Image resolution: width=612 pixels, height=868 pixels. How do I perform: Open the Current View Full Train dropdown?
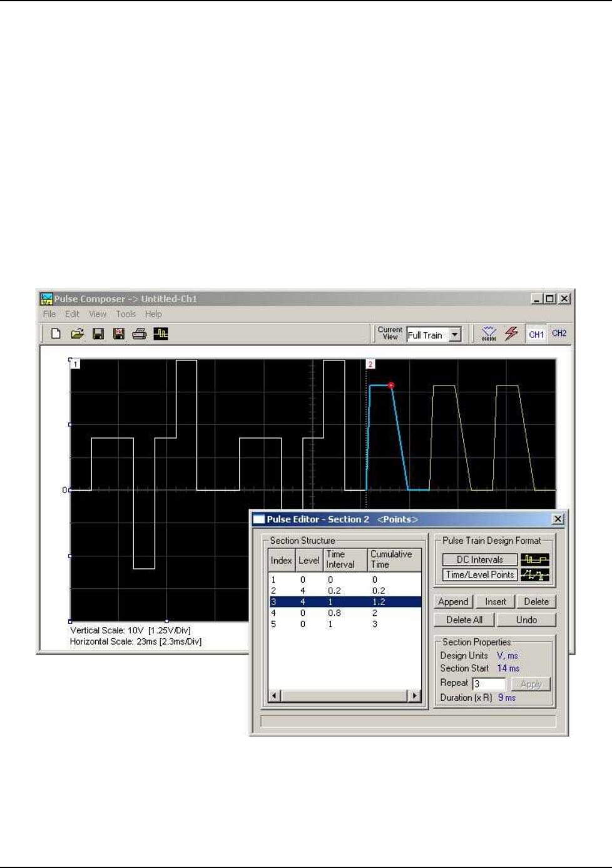point(456,335)
